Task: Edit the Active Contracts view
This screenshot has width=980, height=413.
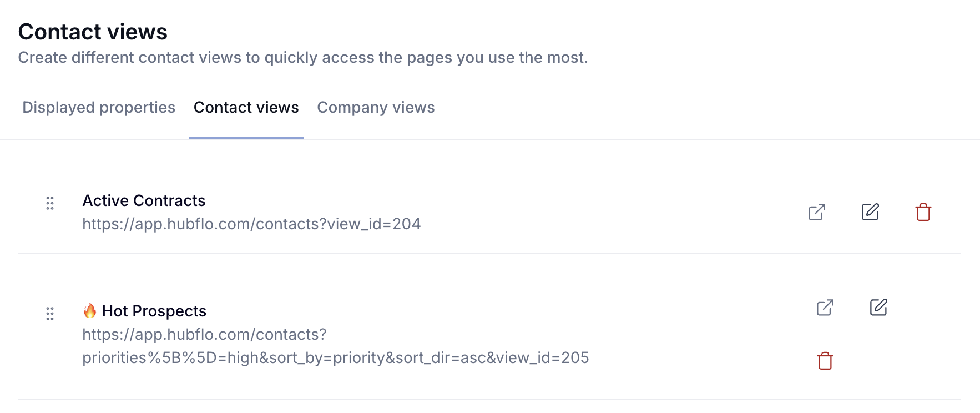Action: [x=870, y=212]
